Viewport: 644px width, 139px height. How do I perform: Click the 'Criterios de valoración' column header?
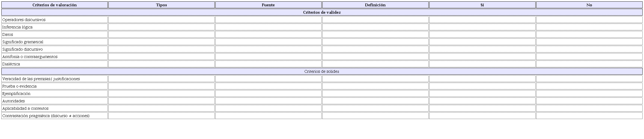click(x=55, y=5)
